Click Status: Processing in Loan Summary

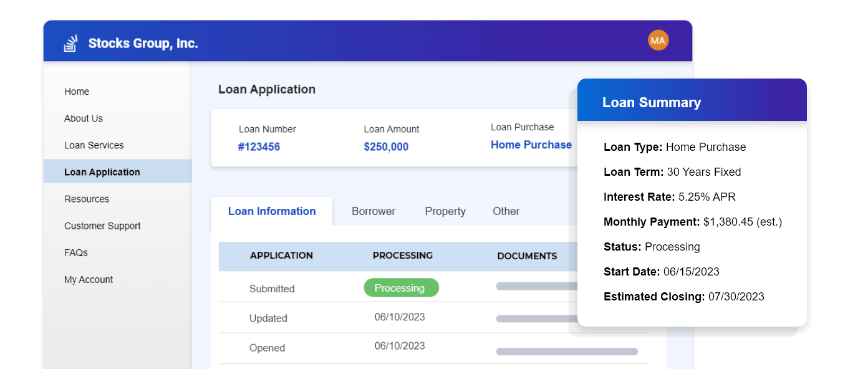pyautogui.click(x=652, y=247)
